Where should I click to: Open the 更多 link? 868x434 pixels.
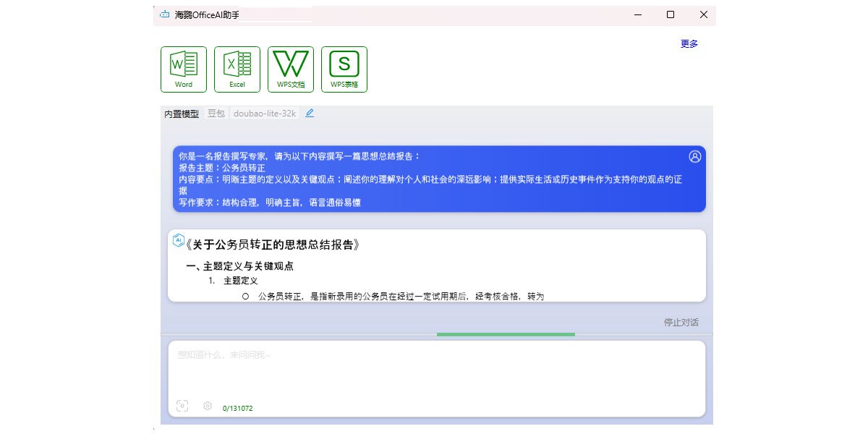689,43
